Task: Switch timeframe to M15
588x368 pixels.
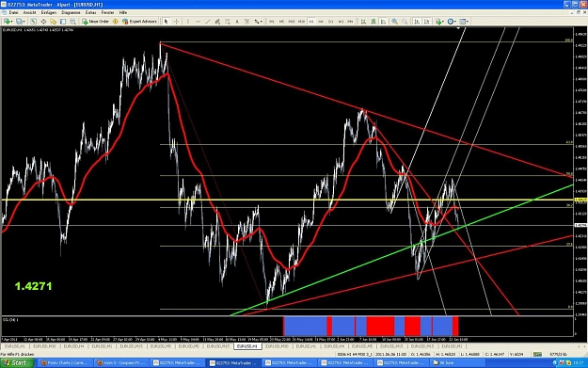Action: (x=292, y=22)
